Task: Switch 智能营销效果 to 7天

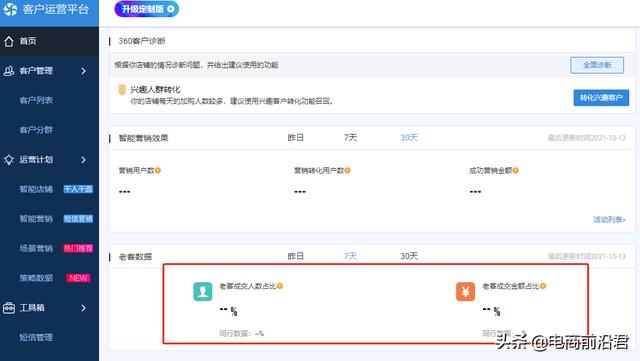Action: click(x=350, y=138)
